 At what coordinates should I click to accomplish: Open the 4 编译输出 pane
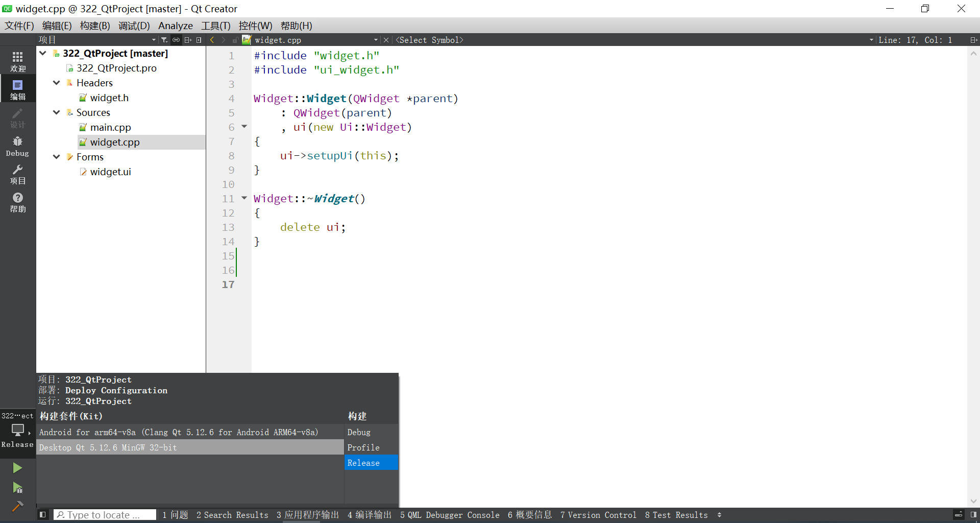point(370,515)
